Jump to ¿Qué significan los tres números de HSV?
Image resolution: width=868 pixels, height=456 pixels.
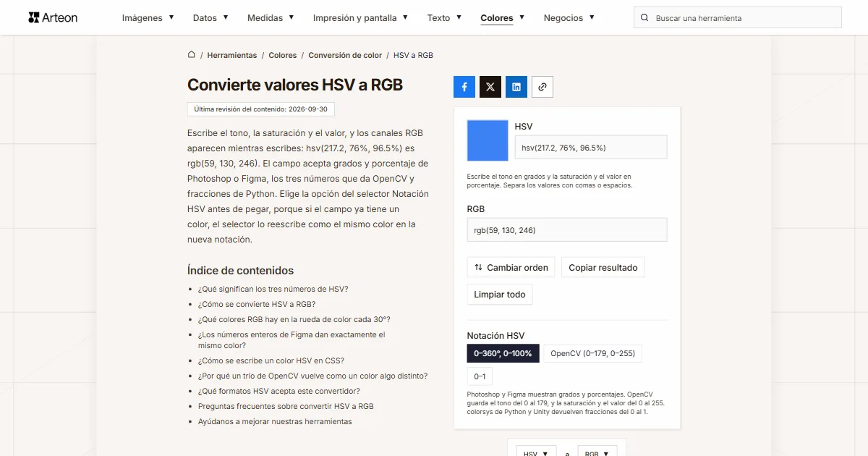tap(273, 289)
